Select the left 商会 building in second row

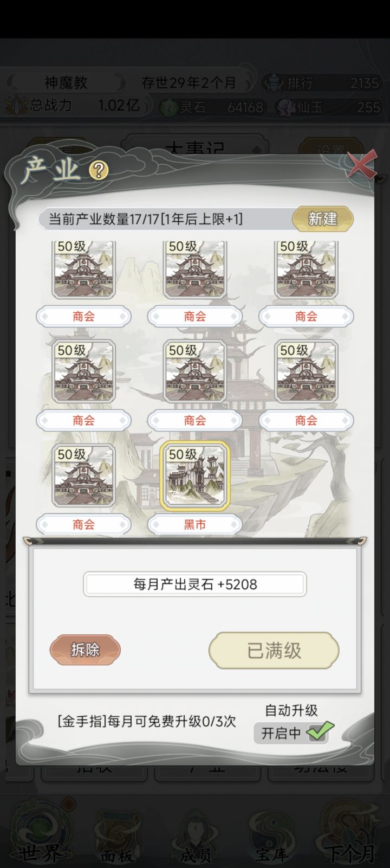coord(83,371)
